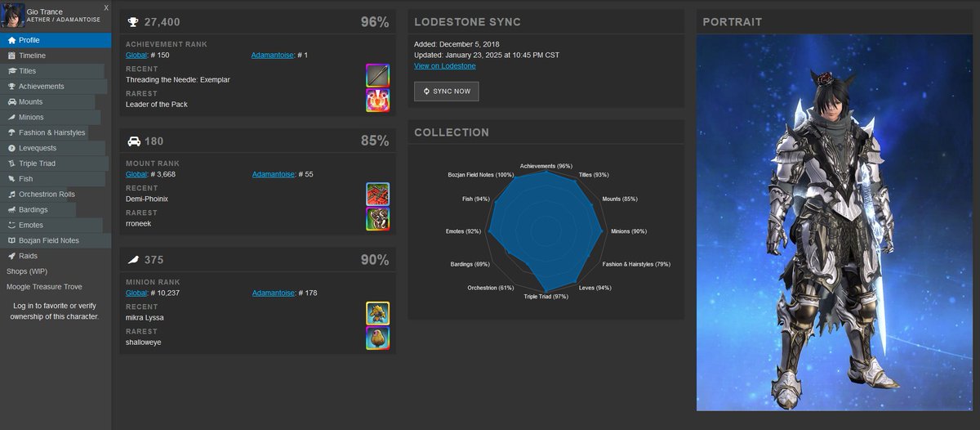
Task: Open the Moogle Treasure Trove item
Action: click(56, 286)
